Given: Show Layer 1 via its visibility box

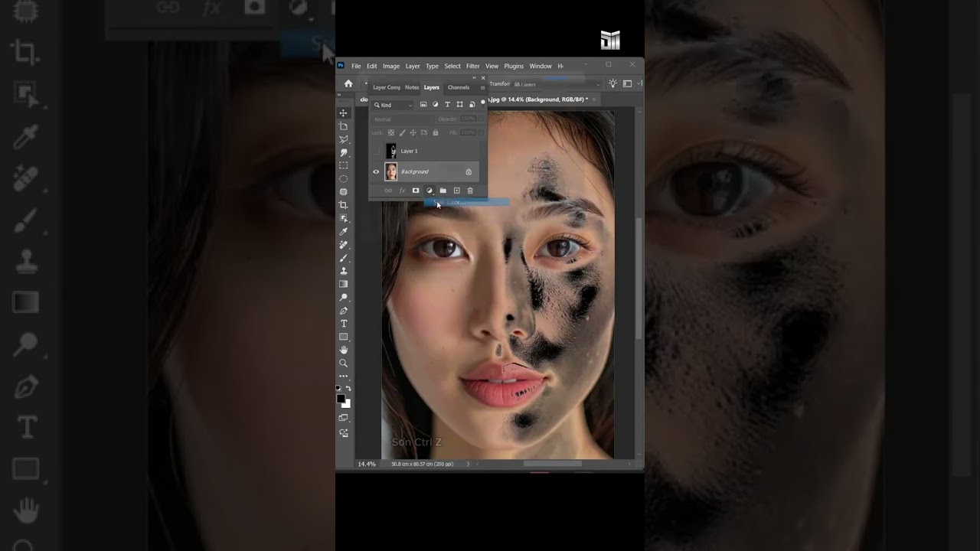Looking at the screenshot, I should (x=376, y=151).
